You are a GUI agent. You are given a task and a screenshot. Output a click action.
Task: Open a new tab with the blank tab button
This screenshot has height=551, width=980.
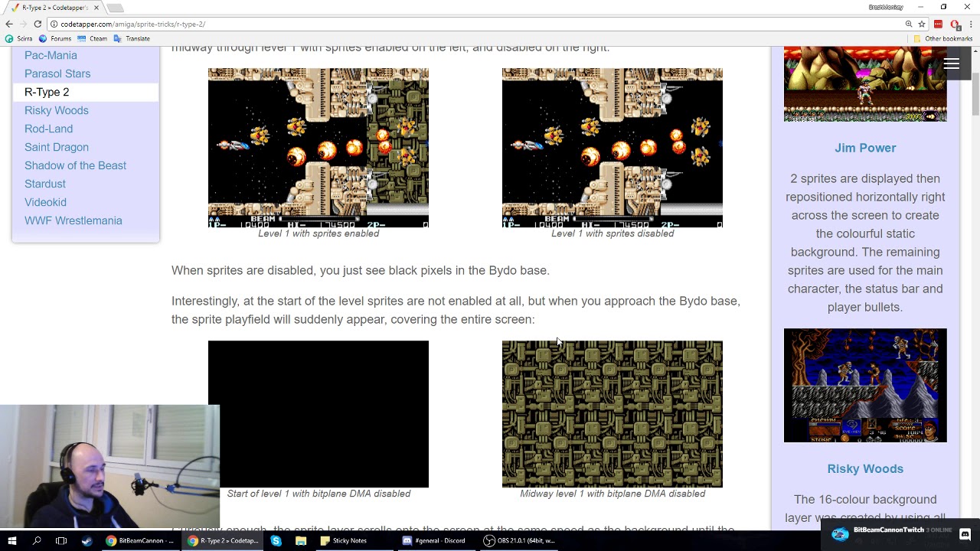(x=115, y=8)
